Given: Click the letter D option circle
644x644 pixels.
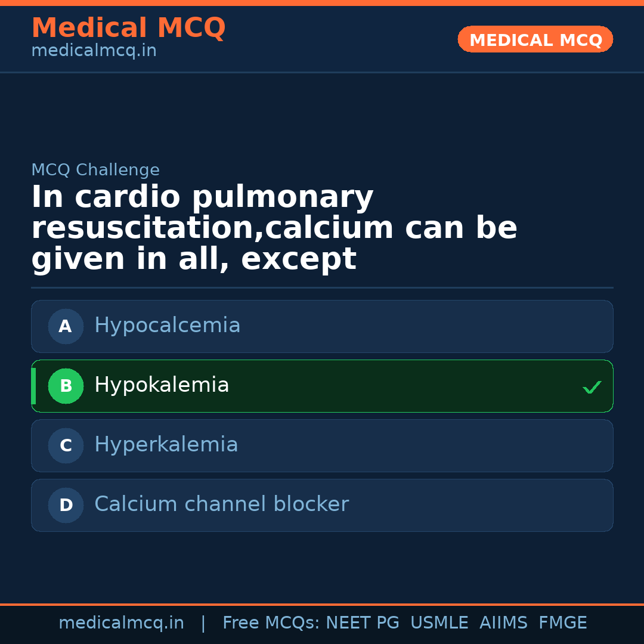Looking at the screenshot, I should click(x=66, y=505).
